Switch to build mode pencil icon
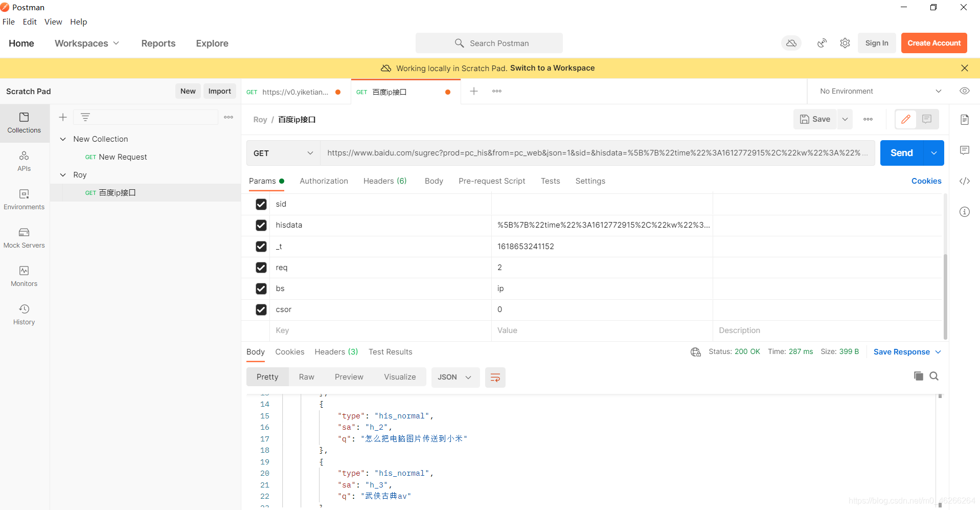 click(906, 119)
